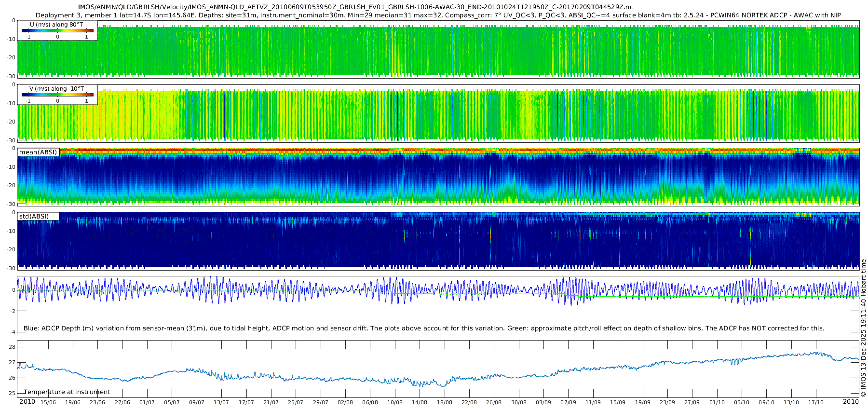Click the 25 degree temperature axis label
This screenshot has height=410, width=868.
pyautogui.click(x=12, y=394)
